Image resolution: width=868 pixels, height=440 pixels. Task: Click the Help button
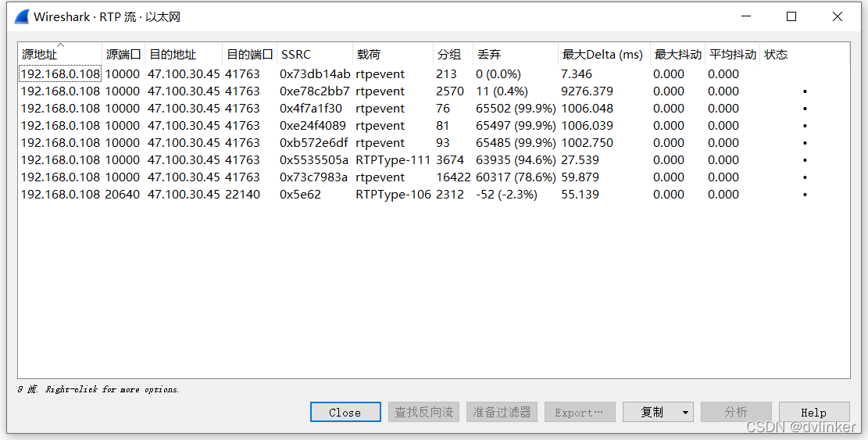pos(813,412)
